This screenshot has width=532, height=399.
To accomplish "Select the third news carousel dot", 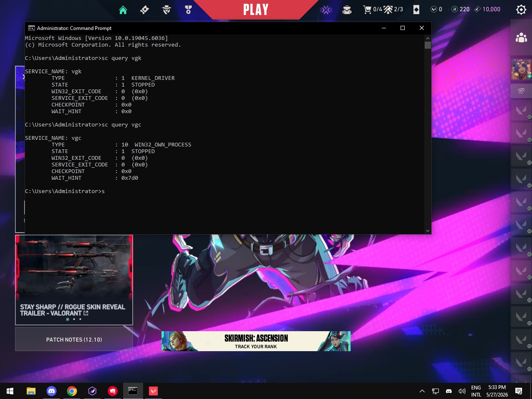I will [x=80, y=319].
